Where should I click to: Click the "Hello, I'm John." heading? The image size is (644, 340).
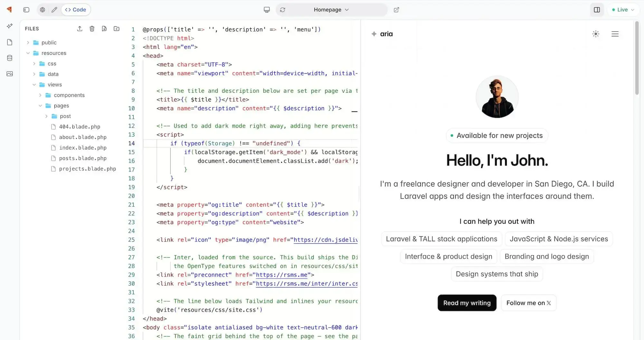[x=497, y=160]
